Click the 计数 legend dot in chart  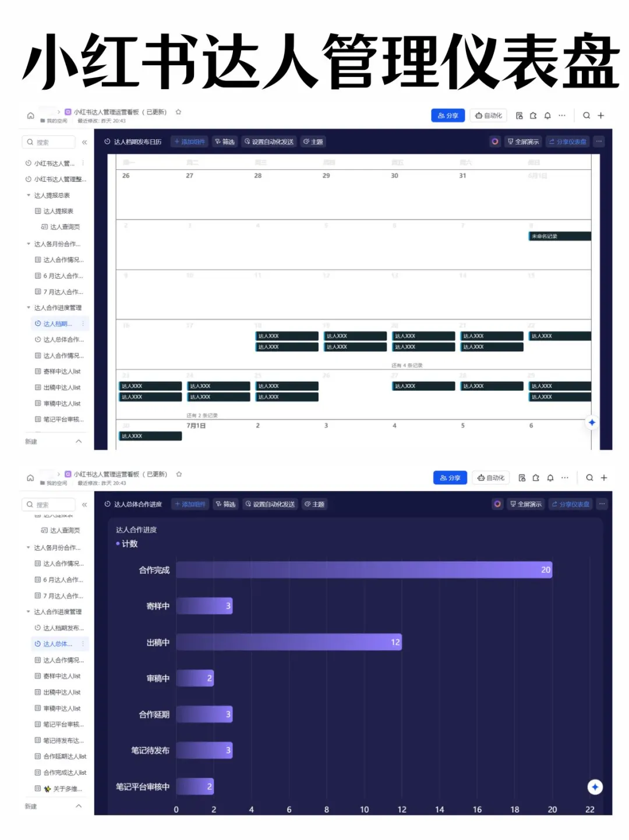point(118,544)
